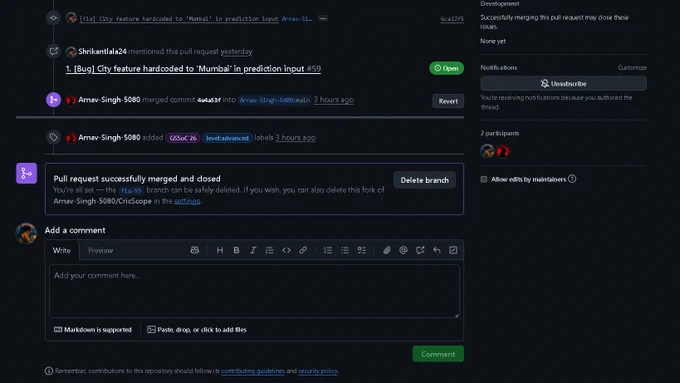The height and width of the screenshot is (383, 680).
Task: Open Arnav-Singh-5080 username in merged commit row
Action: 109,99
